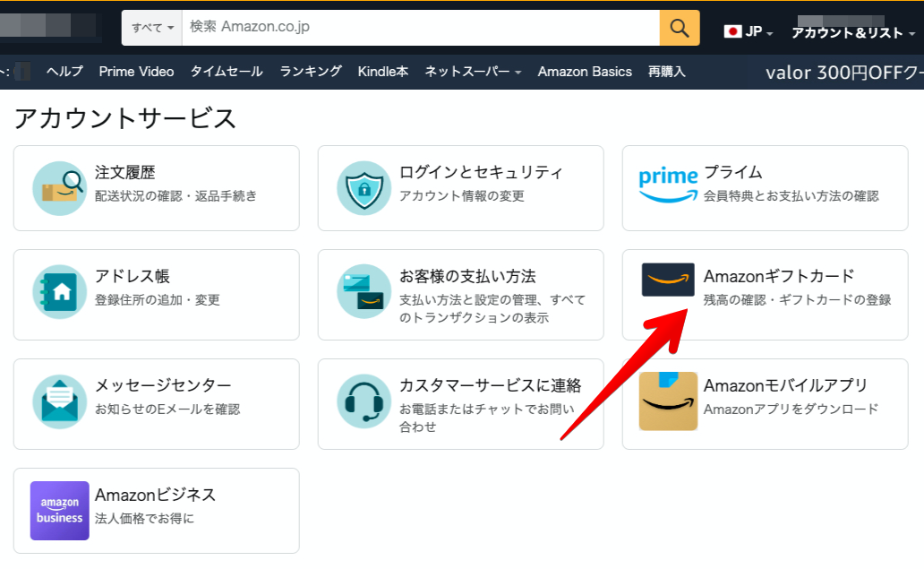Image resolution: width=924 pixels, height=569 pixels.
Task: Click the valor 300円OFF coupon banner
Action: (844, 73)
